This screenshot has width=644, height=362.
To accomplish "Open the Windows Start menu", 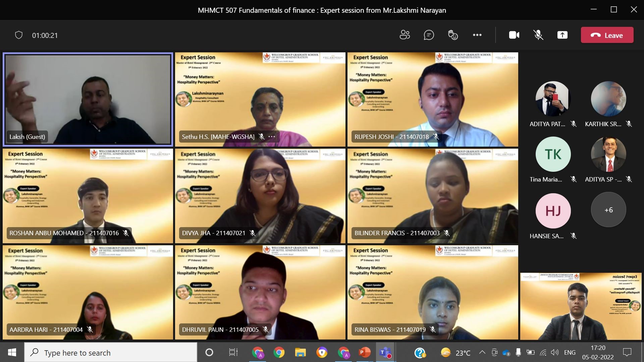I will pos(12,353).
